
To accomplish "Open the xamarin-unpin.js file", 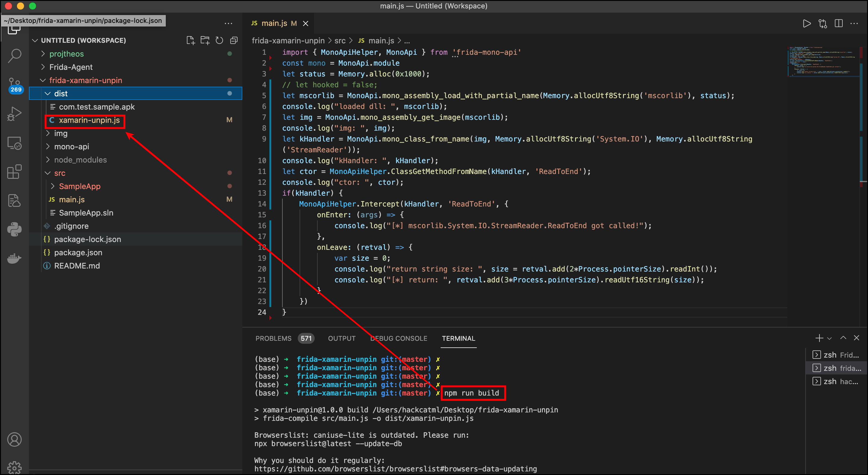I will point(89,120).
